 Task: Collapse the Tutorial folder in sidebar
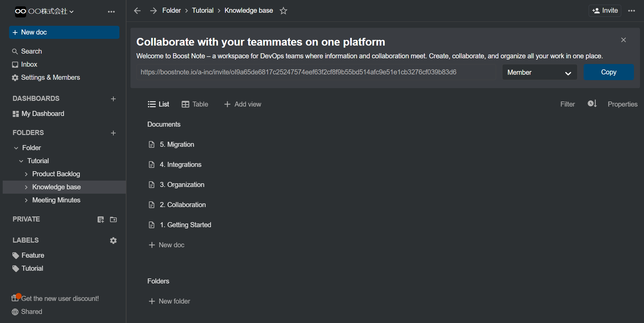[x=21, y=161]
